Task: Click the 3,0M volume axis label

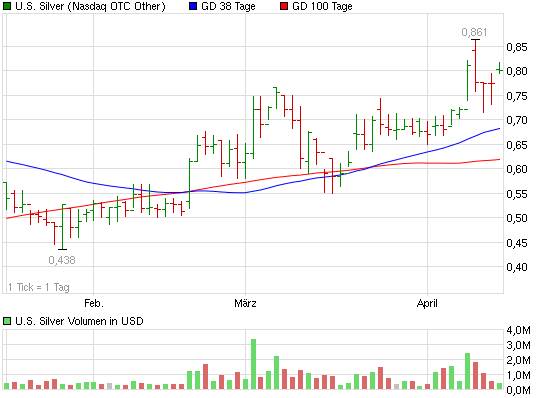Action: (x=518, y=345)
